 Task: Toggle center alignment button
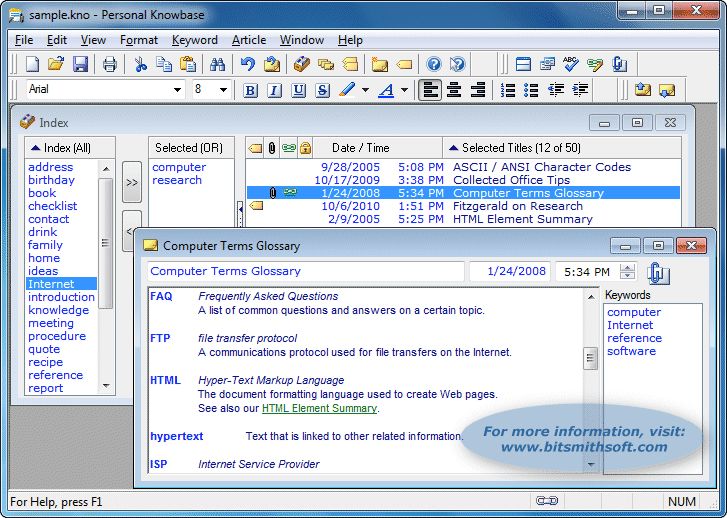454,90
